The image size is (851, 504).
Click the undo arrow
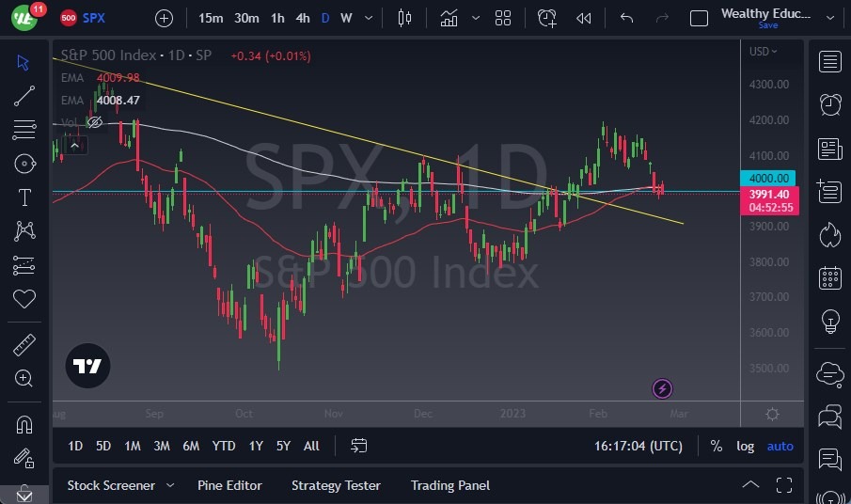627,18
